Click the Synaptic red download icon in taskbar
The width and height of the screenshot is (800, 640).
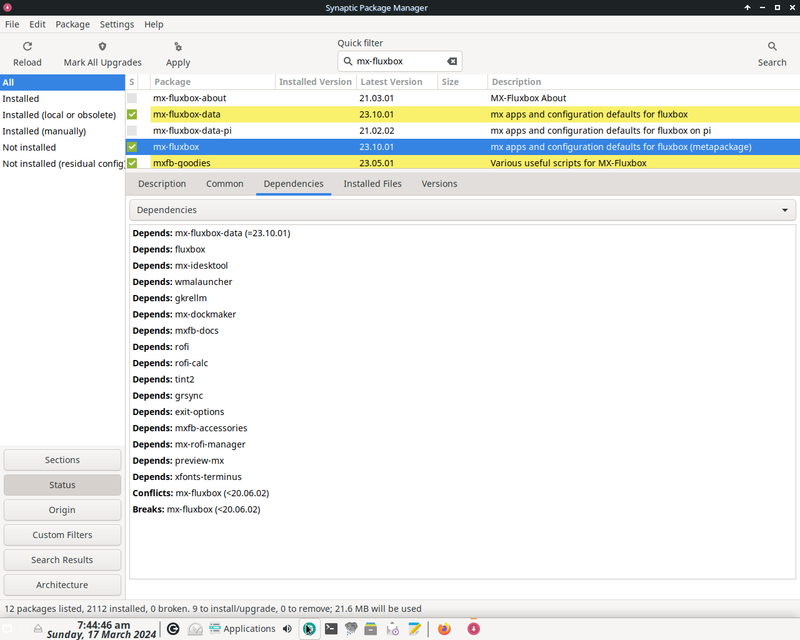[x=473, y=629]
